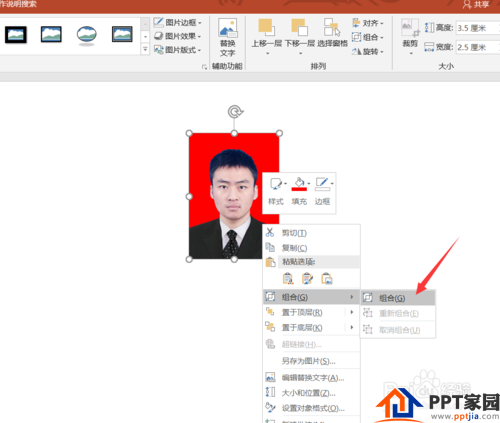Click the 下移一层 send backward icon
Image resolution: width=500 pixels, height=423 pixels.
coord(299,28)
